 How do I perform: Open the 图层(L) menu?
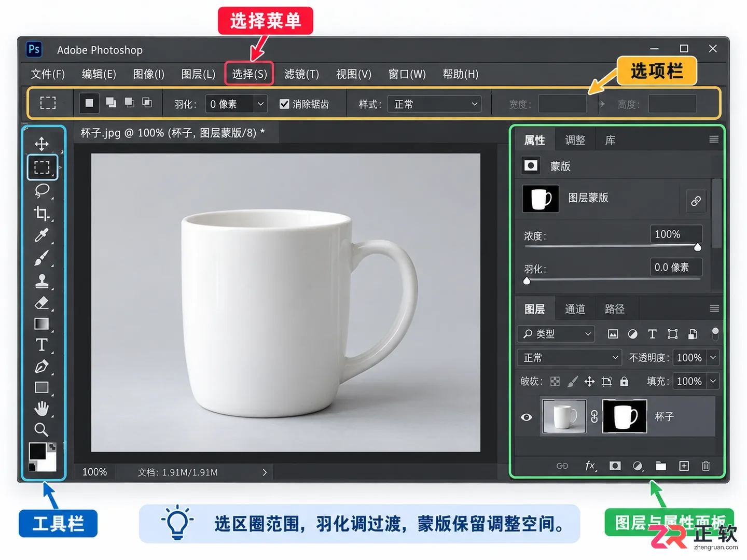pyautogui.click(x=198, y=74)
